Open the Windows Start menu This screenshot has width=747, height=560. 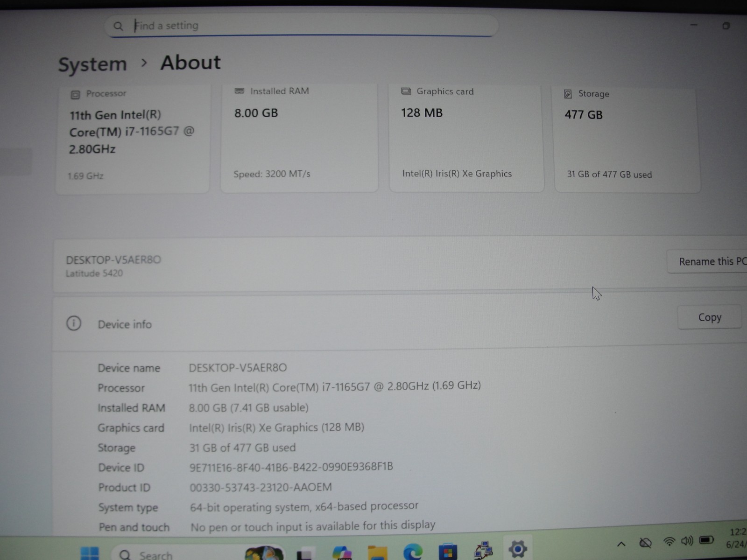pyautogui.click(x=90, y=554)
